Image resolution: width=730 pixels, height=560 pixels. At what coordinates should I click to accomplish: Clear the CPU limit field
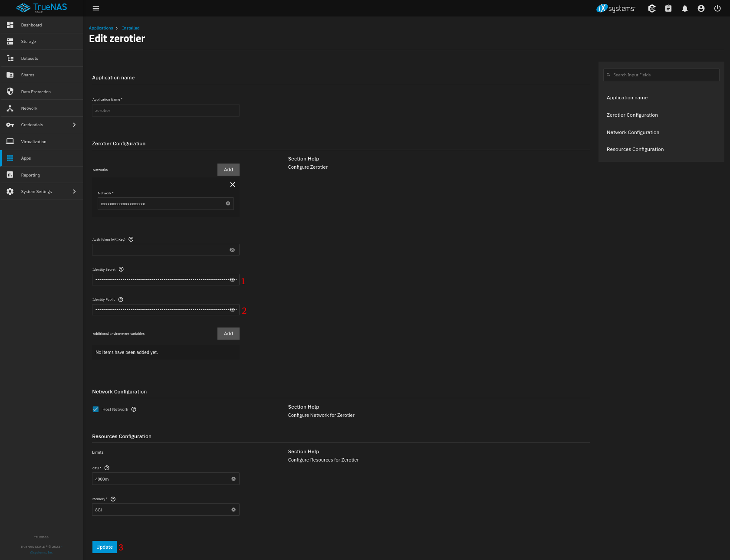pyautogui.click(x=233, y=479)
